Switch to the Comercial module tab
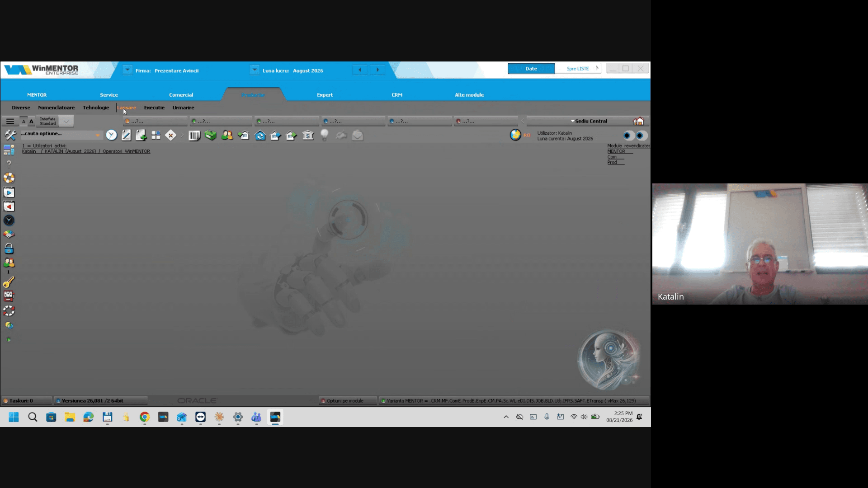The height and width of the screenshot is (488, 868). pos(181,95)
